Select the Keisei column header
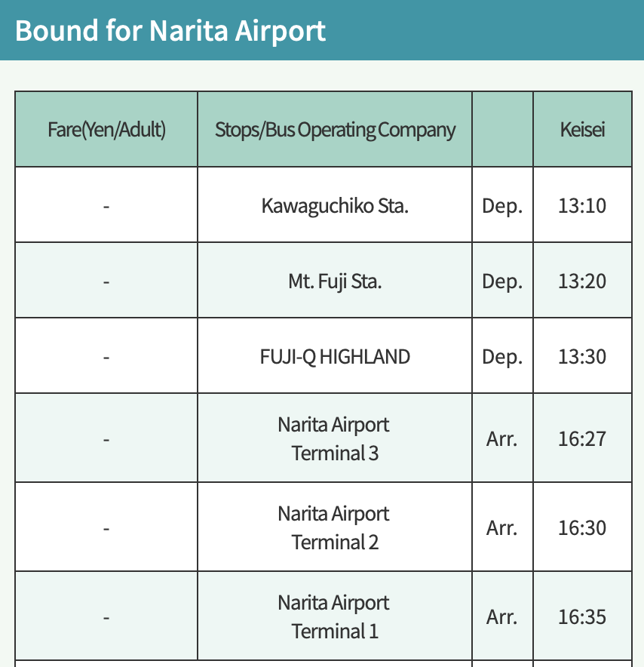644x667 pixels. [x=582, y=129]
